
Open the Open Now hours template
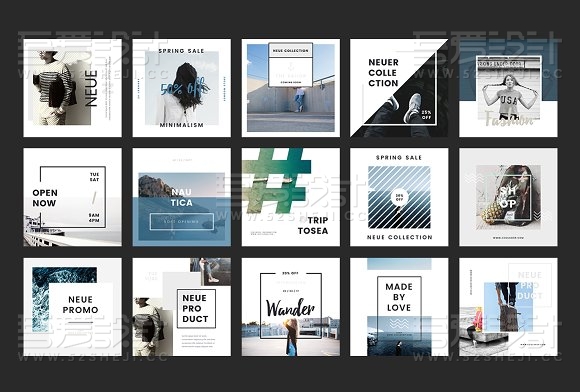(72, 197)
